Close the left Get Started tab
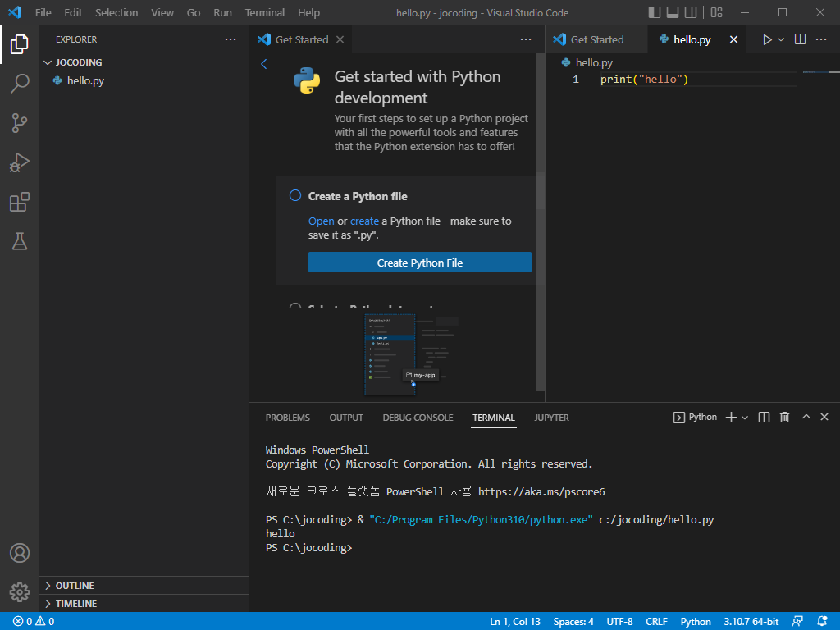Viewport: 840px width, 630px height. pos(340,39)
